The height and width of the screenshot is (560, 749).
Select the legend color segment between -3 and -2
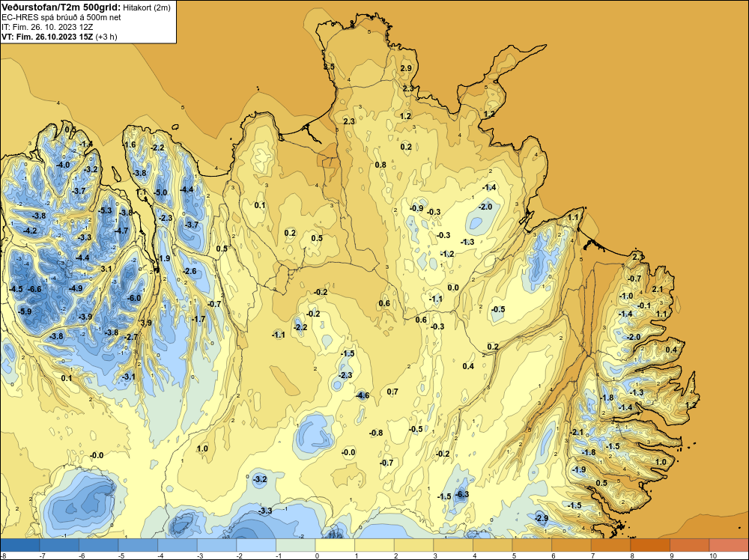[217, 545]
